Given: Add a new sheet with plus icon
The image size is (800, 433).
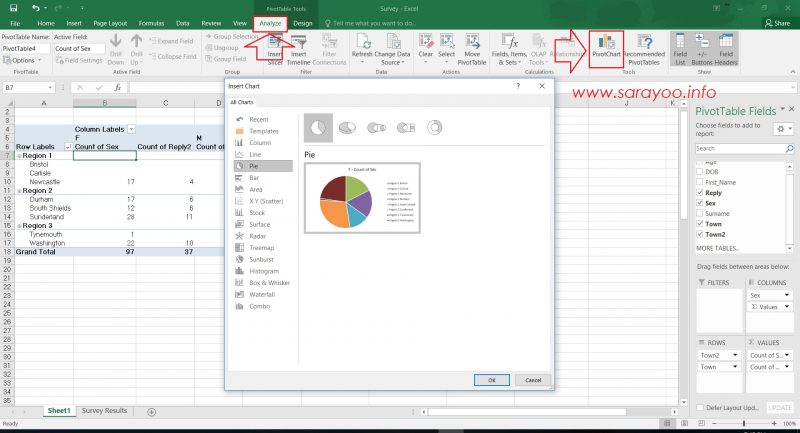Looking at the screenshot, I should (x=152, y=412).
